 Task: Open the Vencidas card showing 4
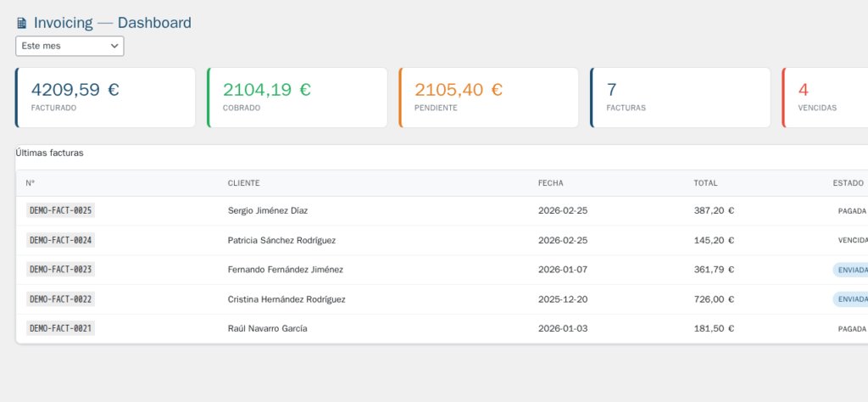(x=825, y=98)
